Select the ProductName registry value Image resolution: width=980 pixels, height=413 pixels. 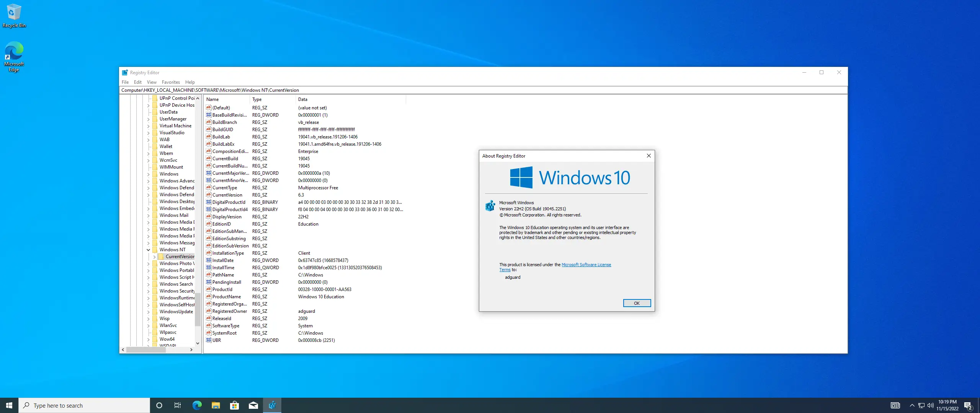pyautogui.click(x=227, y=297)
